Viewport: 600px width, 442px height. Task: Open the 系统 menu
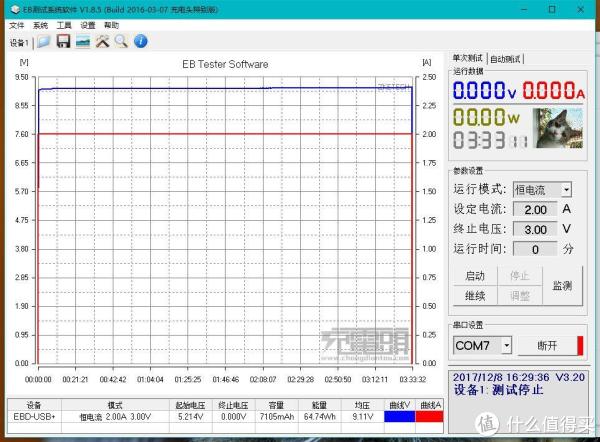[x=40, y=25]
